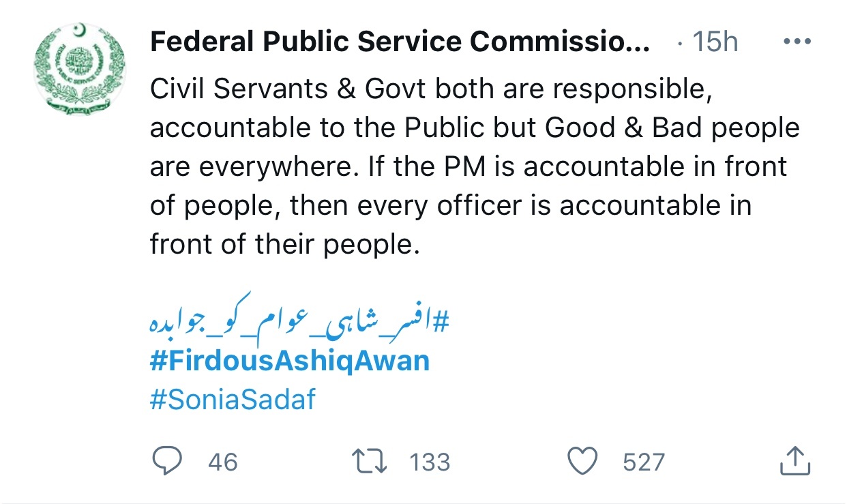Screen dimensions: 847x504
Task: Follow the #FirdousAshiqAwan hashtag
Action: click(290, 359)
